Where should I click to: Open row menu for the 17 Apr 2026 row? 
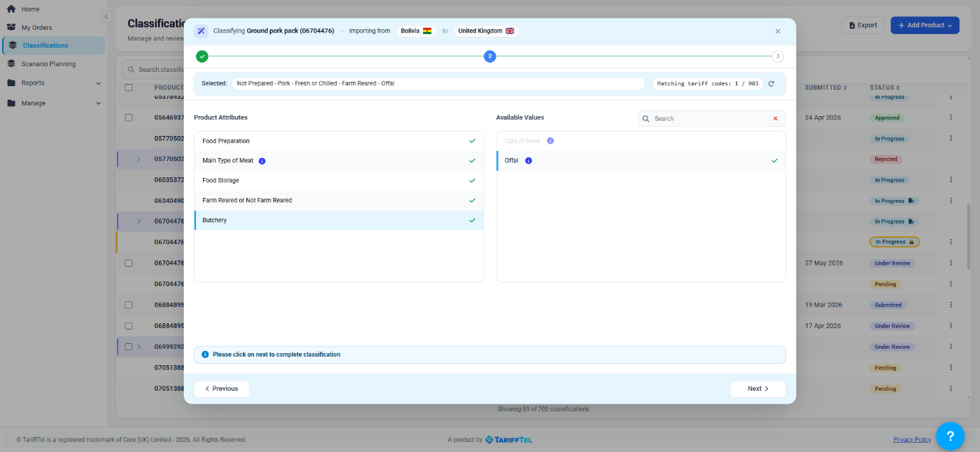tap(950, 326)
